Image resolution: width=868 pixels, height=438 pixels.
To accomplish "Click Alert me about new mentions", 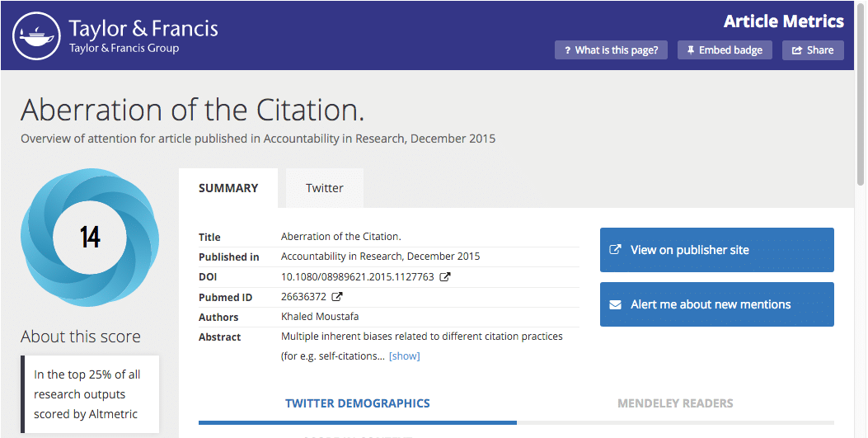I will pos(717,304).
